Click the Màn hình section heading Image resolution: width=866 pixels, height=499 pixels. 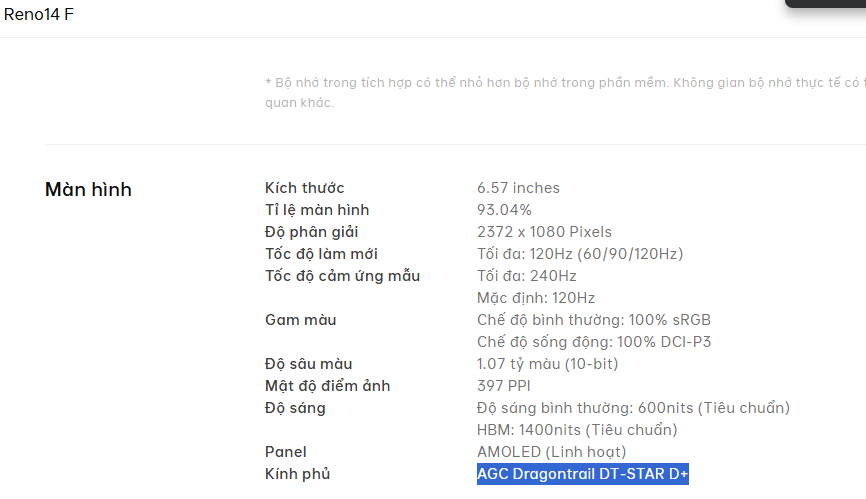coord(88,189)
